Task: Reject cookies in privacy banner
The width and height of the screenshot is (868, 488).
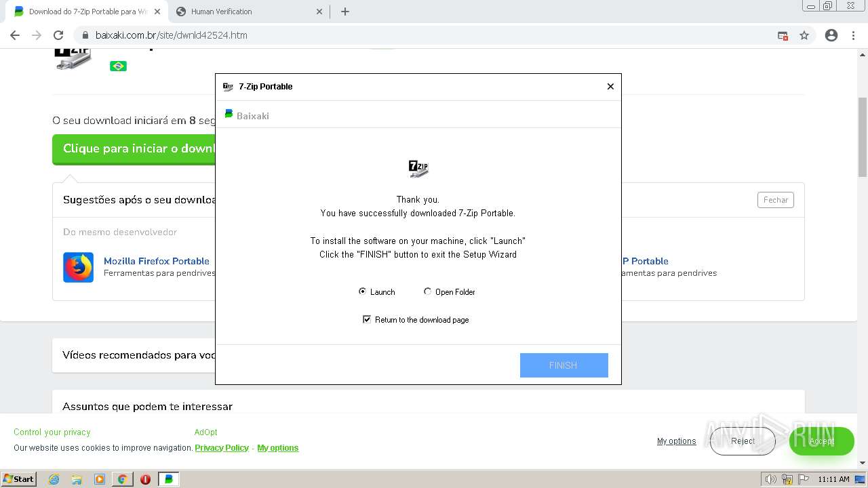Action: coord(743,441)
